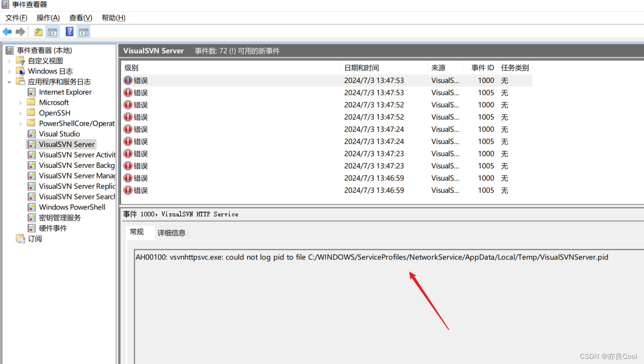
Task: Click the Visual Studio log icon
Action: click(x=32, y=134)
